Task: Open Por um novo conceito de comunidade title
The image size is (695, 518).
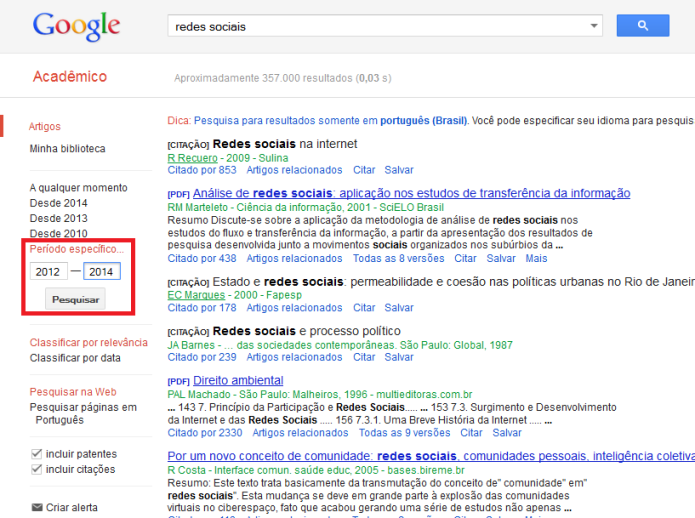Action: coord(431,456)
